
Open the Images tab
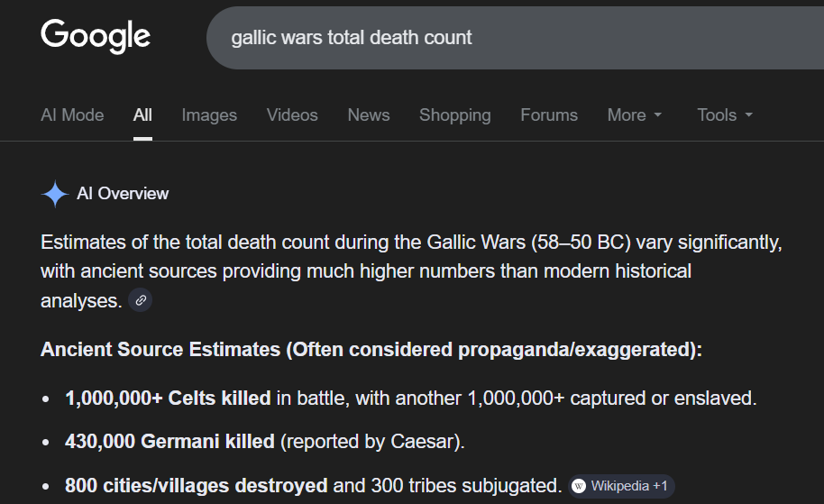[209, 115]
